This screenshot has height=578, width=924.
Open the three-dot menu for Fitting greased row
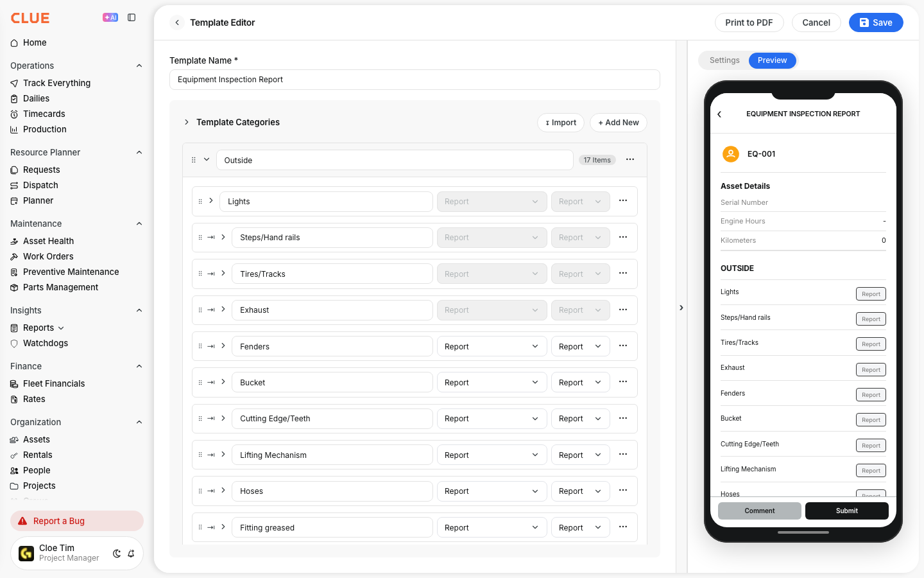623,527
